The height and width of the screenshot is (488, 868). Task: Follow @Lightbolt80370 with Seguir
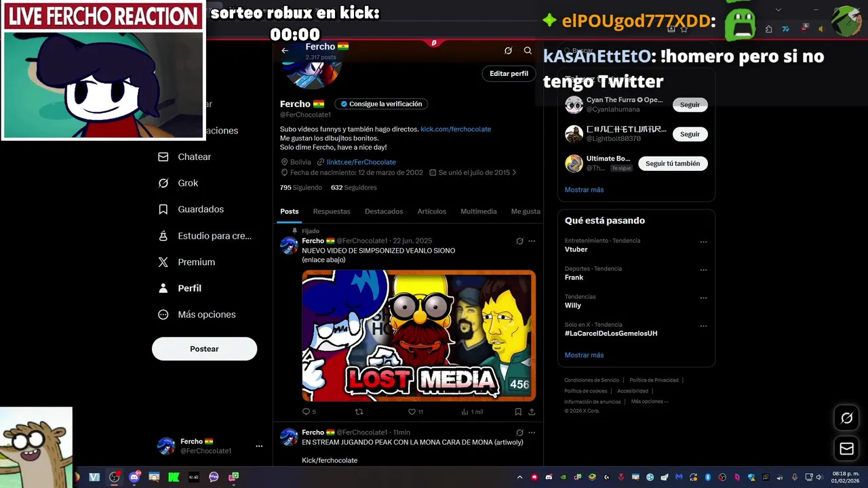[690, 134]
